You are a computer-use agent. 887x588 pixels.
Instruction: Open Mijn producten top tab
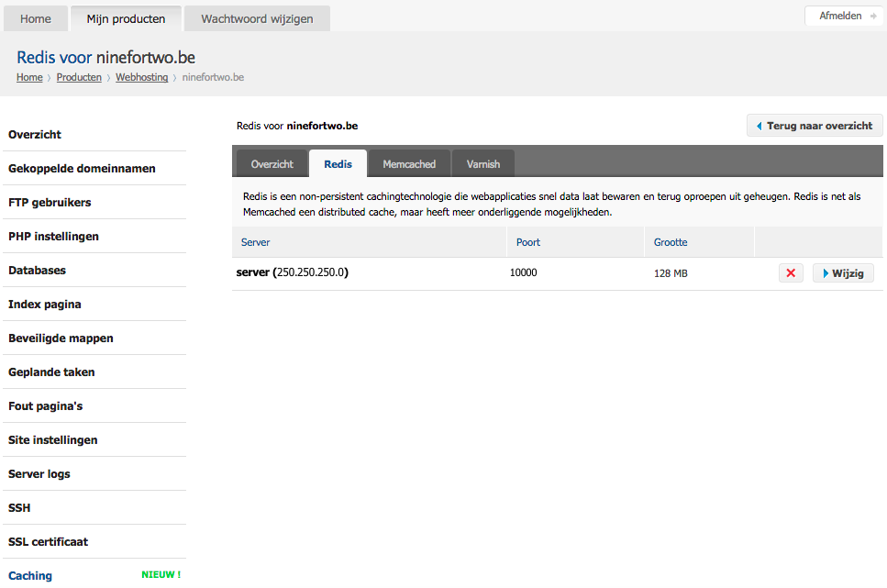point(127,18)
